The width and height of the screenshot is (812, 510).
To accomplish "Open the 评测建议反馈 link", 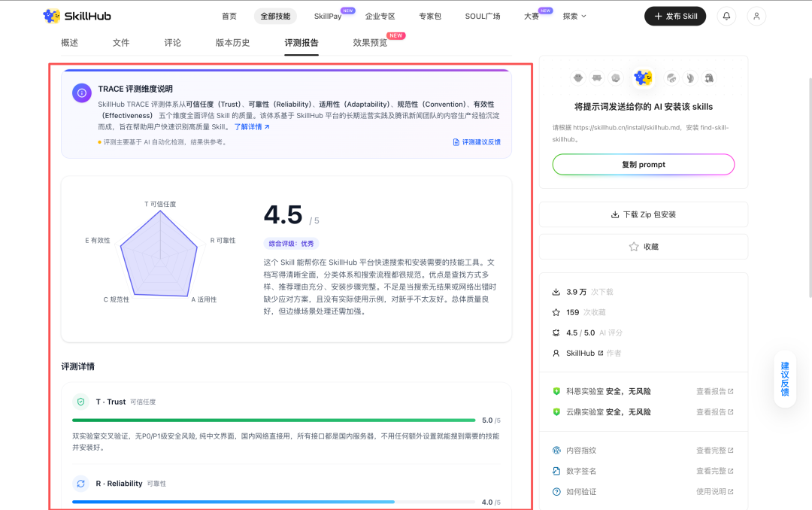I will [x=477, y=142].
